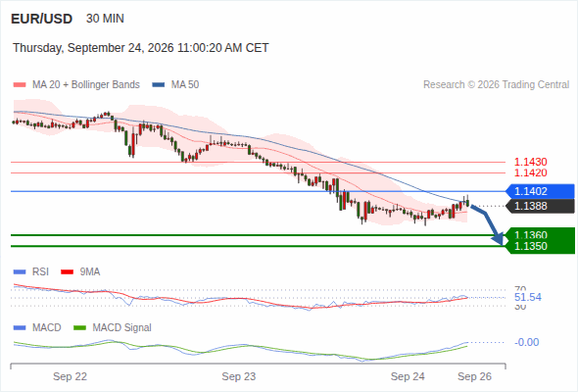This screenshot has height=392, width=578.
Task: Click the MA 50 legend label
Action: (185, 85)
